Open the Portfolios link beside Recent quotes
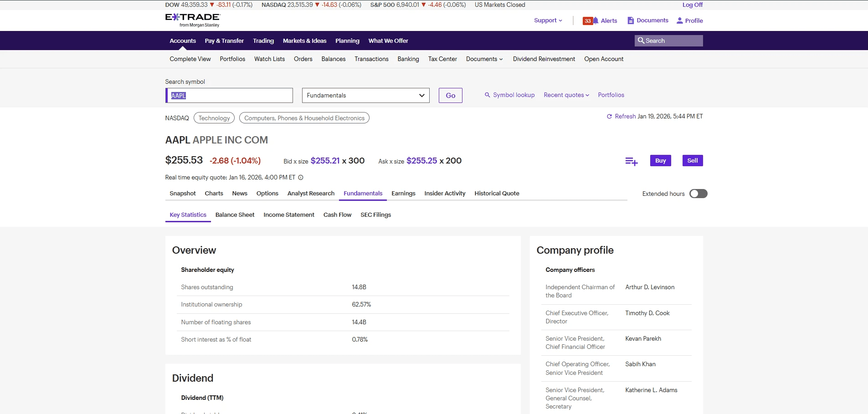This screenshot has height=414, width=868. click(611, 95)
